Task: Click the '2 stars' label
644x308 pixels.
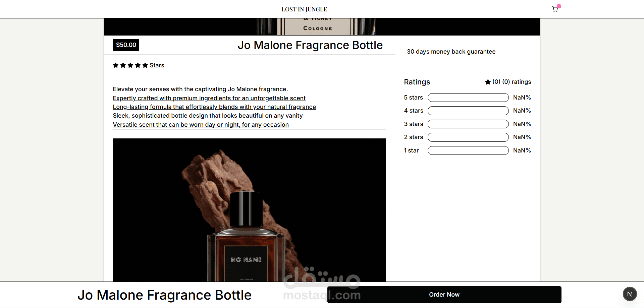Action: (x=414, y=137)
